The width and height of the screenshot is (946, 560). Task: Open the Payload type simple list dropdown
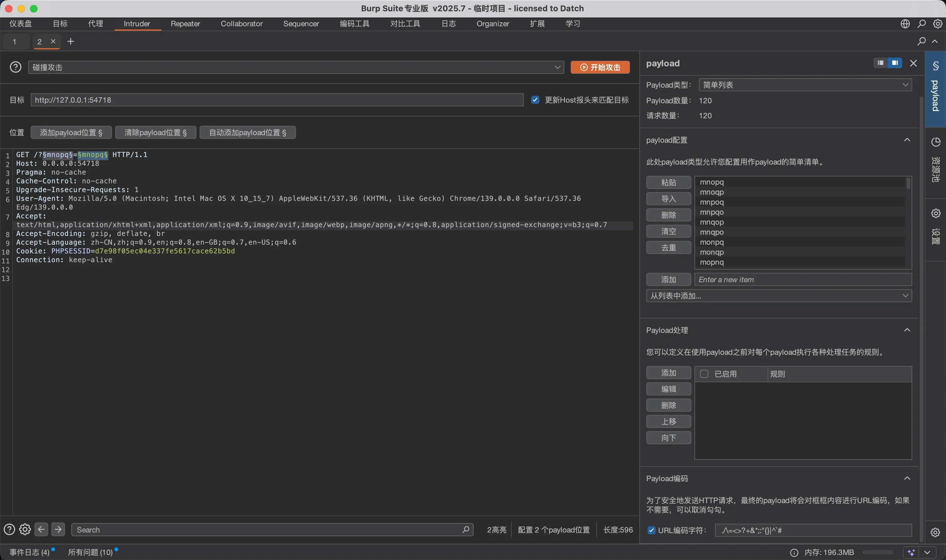(x=805, y=85)
